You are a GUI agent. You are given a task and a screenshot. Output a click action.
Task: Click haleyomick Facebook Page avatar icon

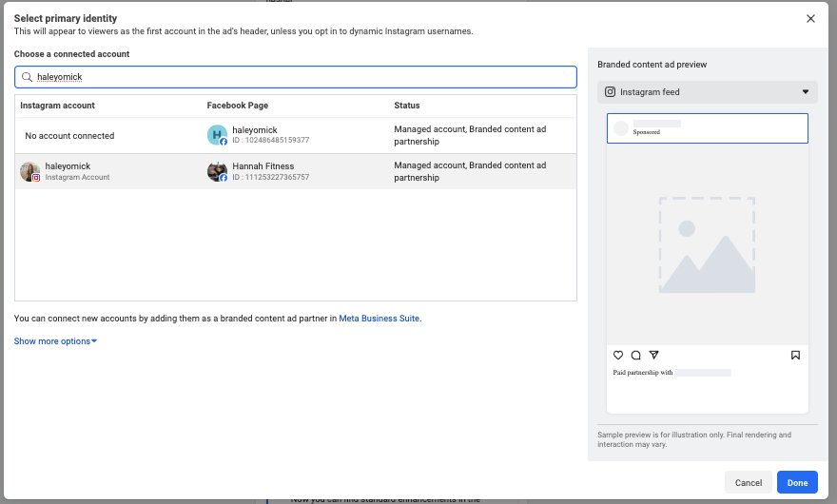click(218, 135)
